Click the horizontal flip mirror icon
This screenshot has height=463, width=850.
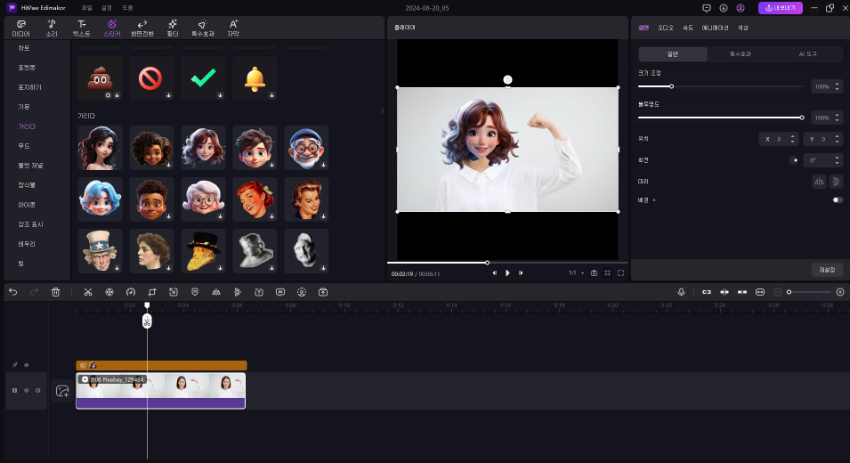(x=818, y=181)
